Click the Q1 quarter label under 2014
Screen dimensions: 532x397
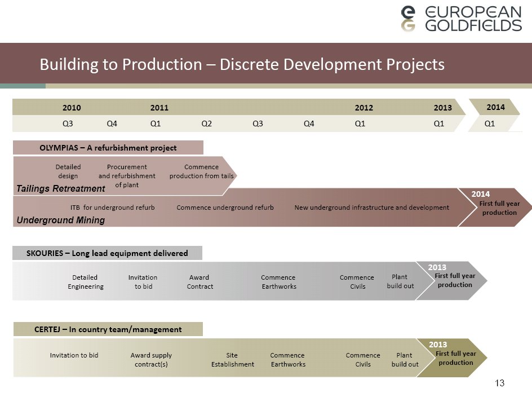click(490, 123)
